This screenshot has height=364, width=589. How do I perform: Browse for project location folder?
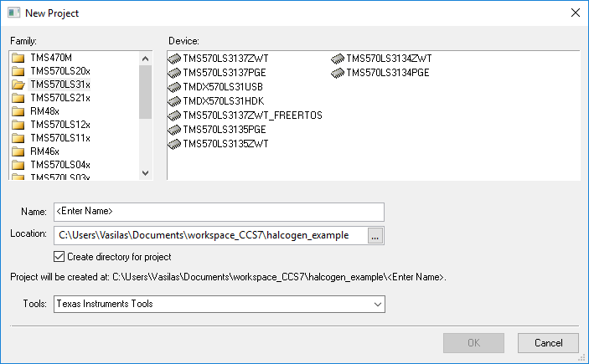pos(375,236)
